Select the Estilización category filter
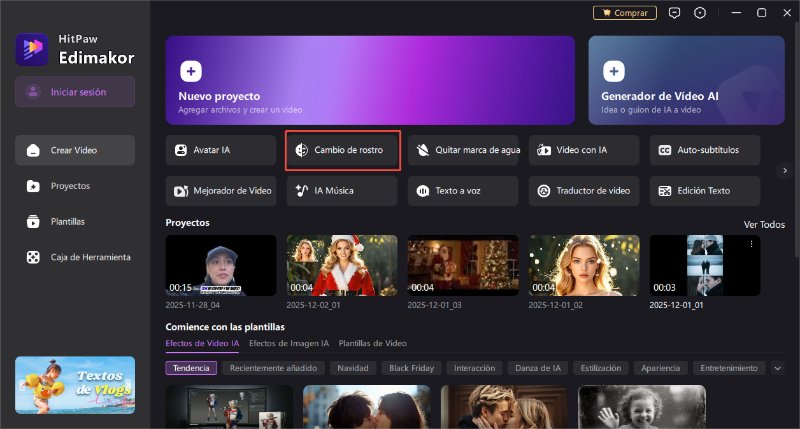The width and height of the screenshot is (800, 429). point(601,368)
